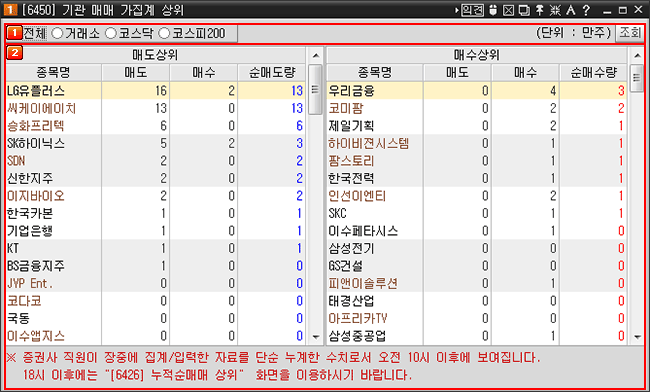Click the inward arrows shrink icon

[x=555, y=10]
